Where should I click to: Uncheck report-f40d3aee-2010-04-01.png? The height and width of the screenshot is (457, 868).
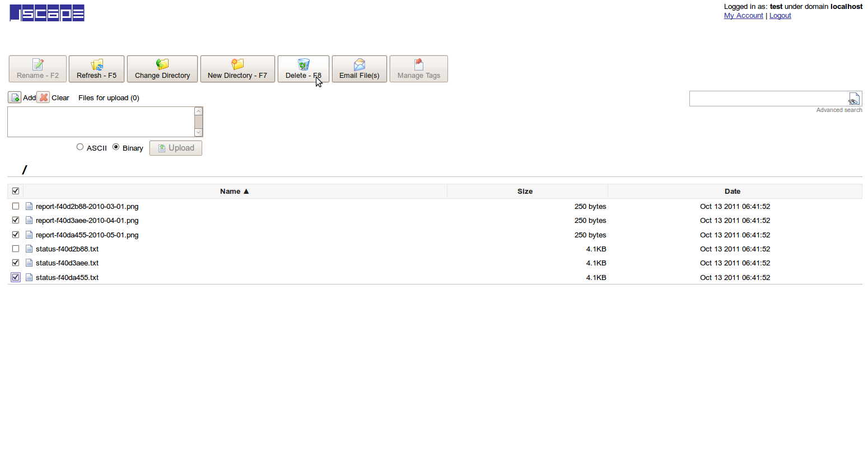(15, 220)
